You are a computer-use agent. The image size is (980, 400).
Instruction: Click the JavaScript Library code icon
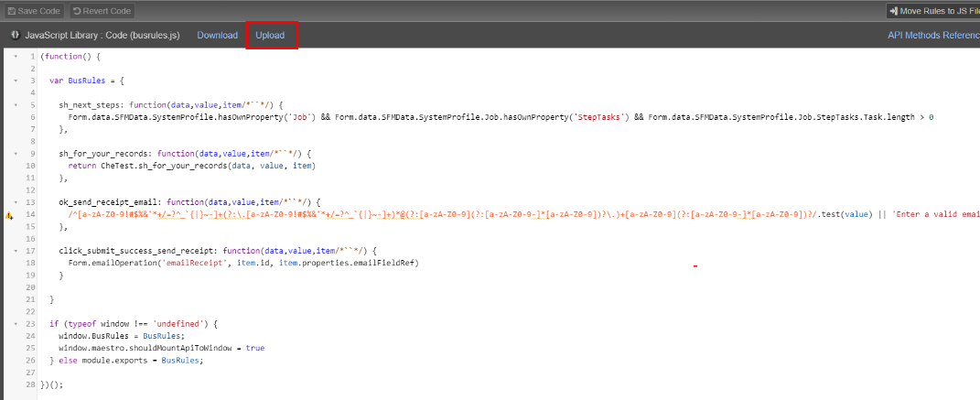[15, 35]
